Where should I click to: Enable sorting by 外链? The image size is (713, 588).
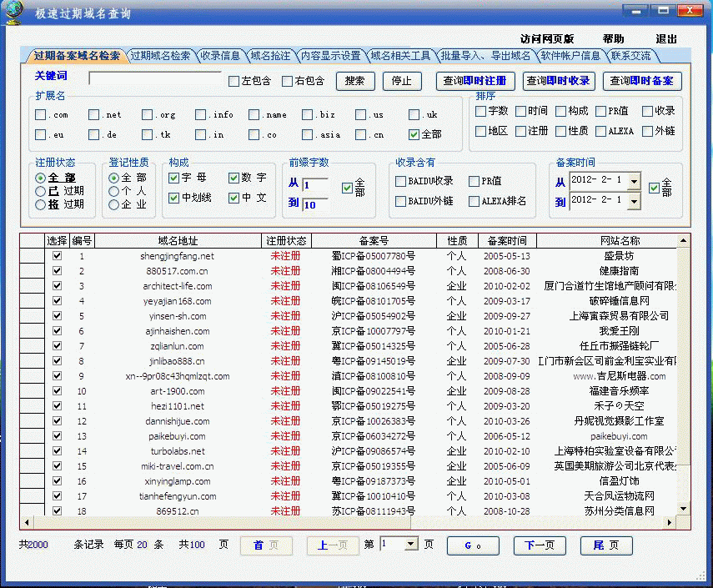pyautogui.click(x=647, y=131)
